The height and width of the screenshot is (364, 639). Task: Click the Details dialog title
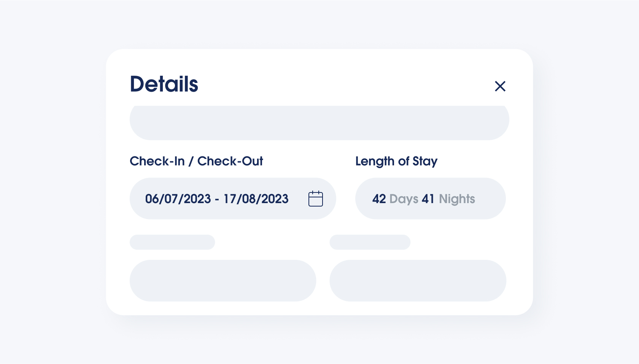pos(164,84)
